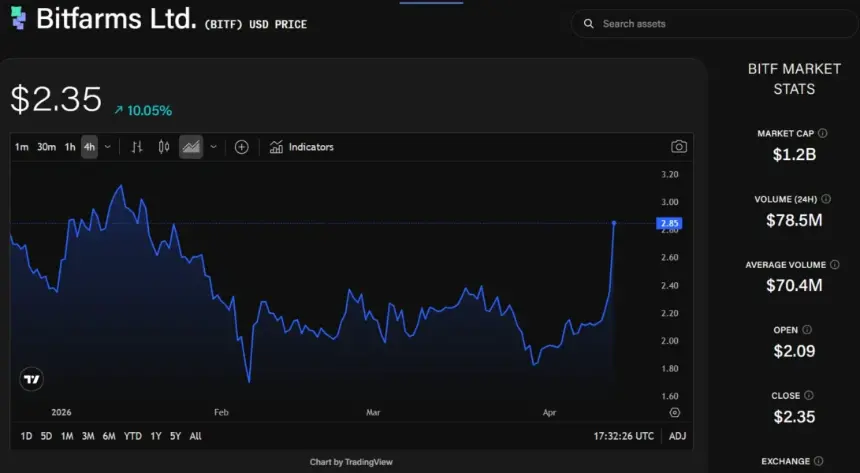
Task: Set interval to 1h
Action: 70,147
